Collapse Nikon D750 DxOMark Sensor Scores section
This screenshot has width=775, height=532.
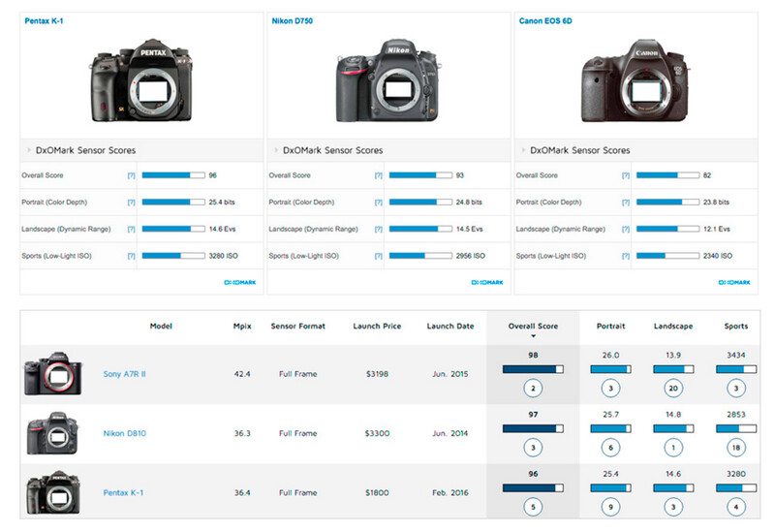[x=276, y=150]
